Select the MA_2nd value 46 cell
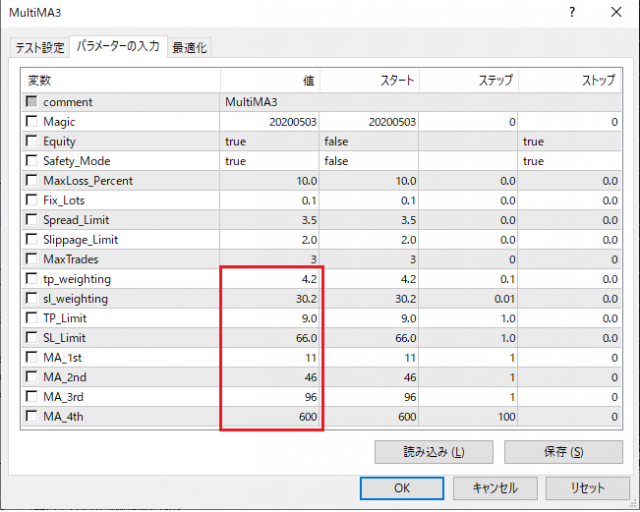 tap(270, 377)
